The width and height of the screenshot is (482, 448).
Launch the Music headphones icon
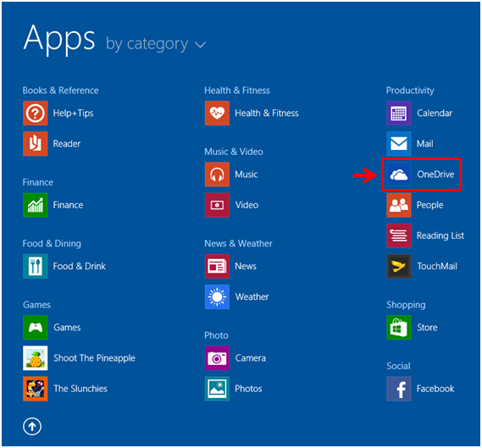[217, 174]
